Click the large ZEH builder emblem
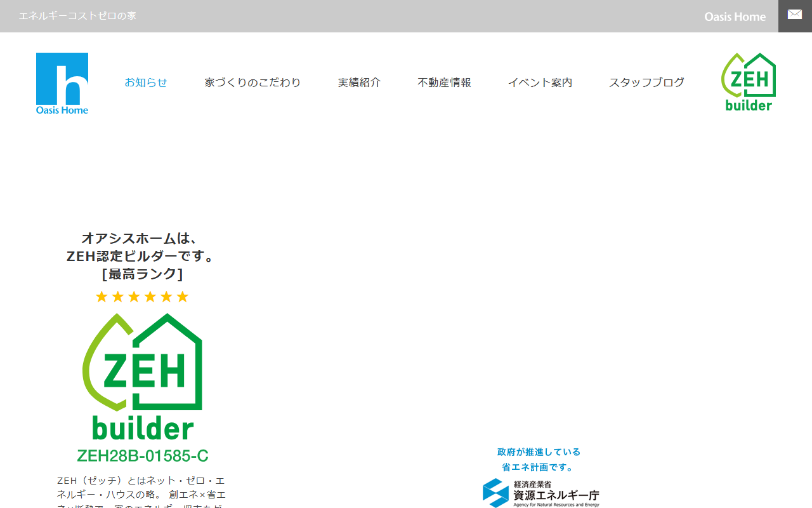Viewport: 812px width, 508px height. coord(143,376)
